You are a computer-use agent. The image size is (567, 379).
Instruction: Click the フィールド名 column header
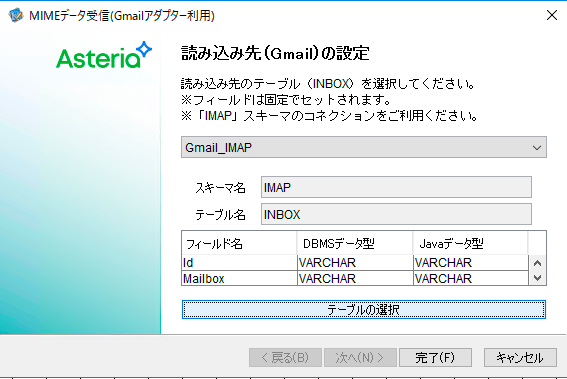pos(239,243)
